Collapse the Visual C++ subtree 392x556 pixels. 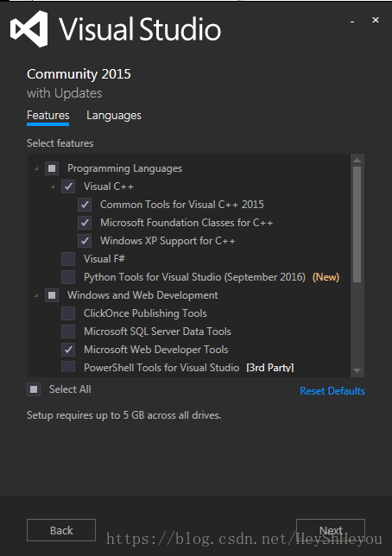coord(53,186)
